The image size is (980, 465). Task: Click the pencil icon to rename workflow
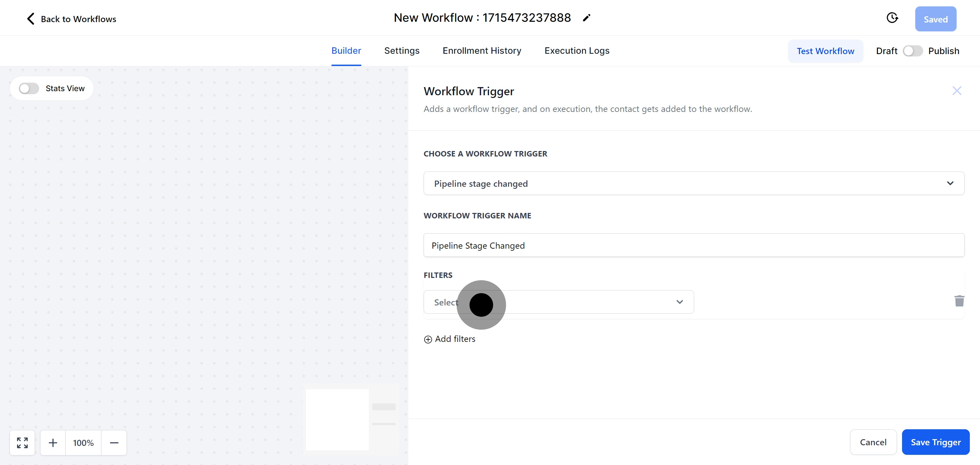coord(586,18)
